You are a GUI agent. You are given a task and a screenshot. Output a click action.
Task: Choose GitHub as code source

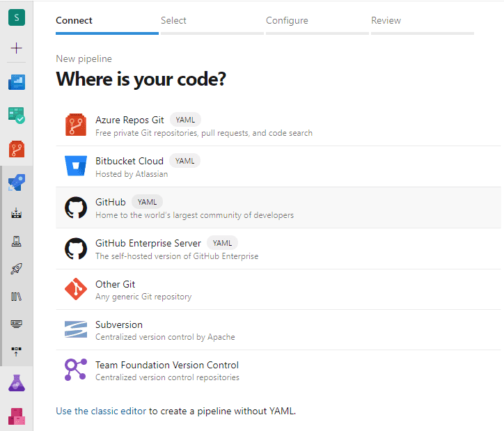point(278,207)
